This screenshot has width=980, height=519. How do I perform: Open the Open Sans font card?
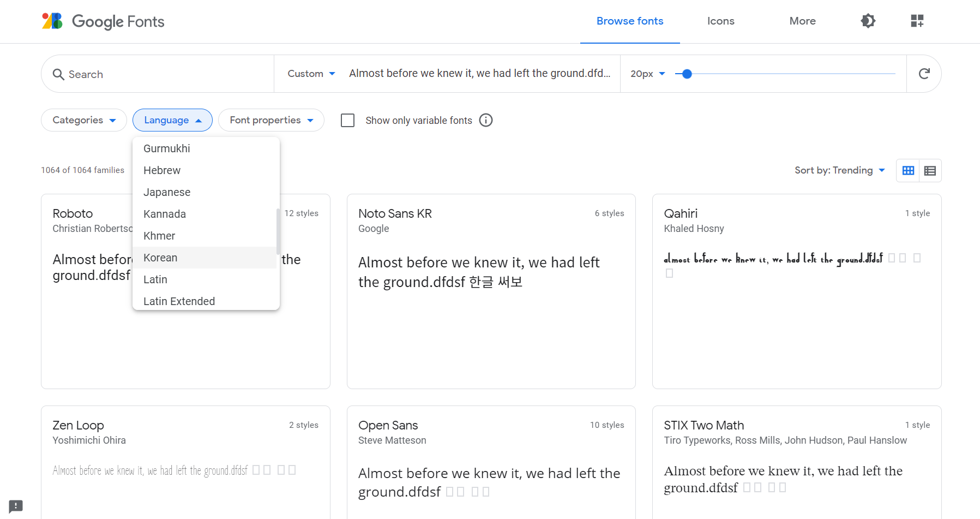tap(491, 462)
